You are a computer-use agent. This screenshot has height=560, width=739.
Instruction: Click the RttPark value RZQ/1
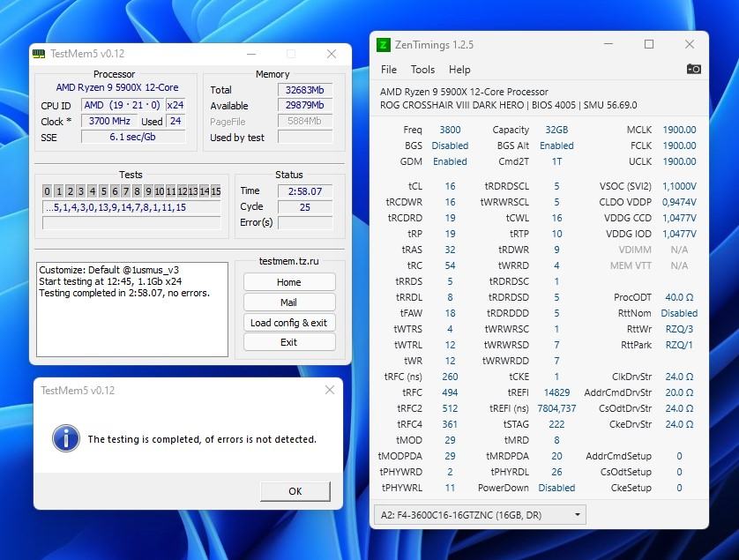(679, 345)
